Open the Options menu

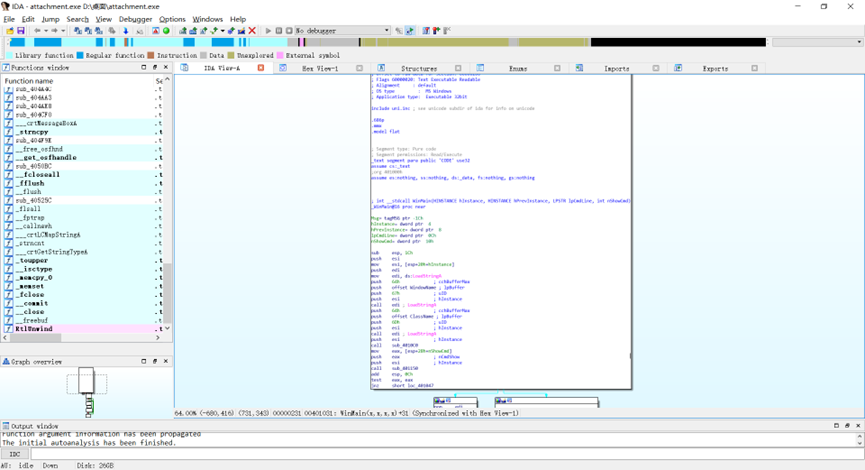(x=172, y=19)
